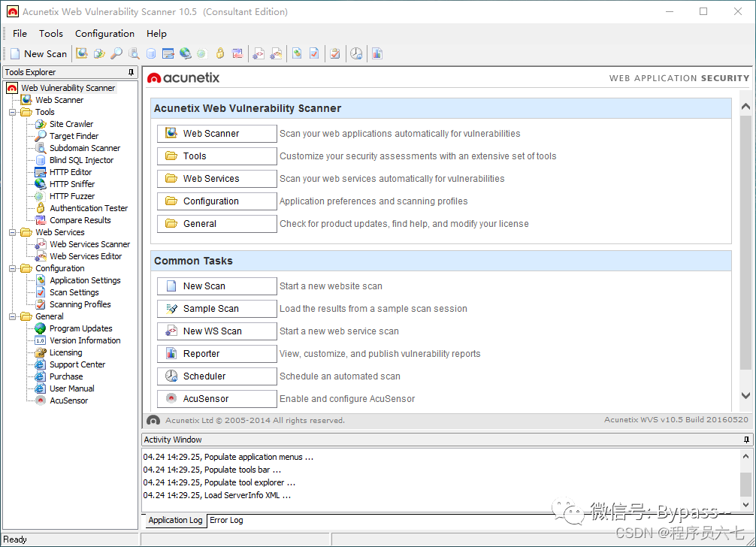The width and height of the screenshot is (756, 547).
Task: Select HTTP Fuzzer in the tree
Action: pyautogui.click(x=72, y=196)
